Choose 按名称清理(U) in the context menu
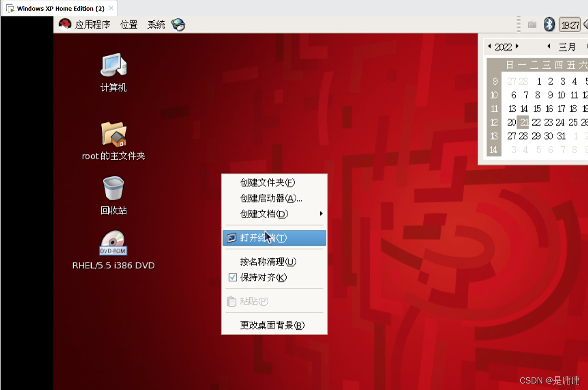 pos(274,262)
